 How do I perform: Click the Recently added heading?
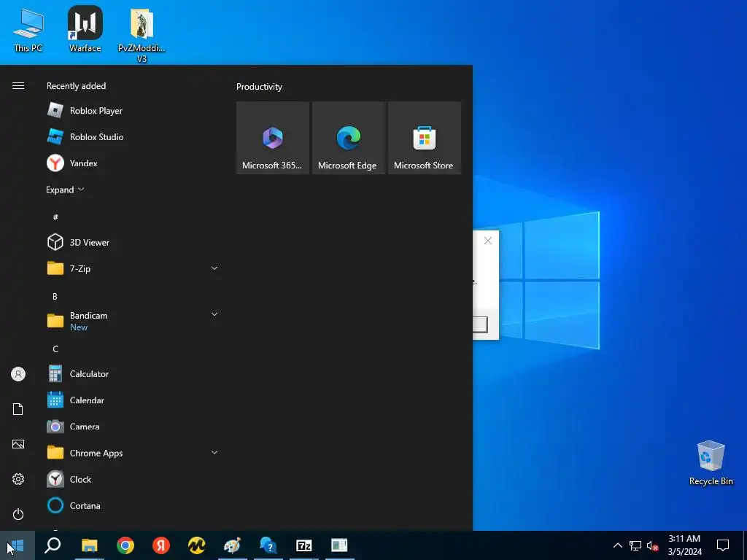click(76, 86)
